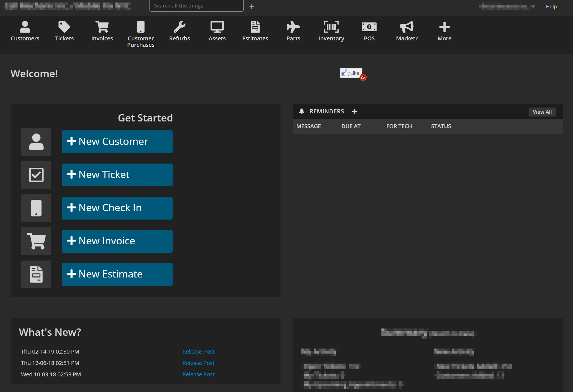This screenshot has width=573, height=392.
Task: Create a New Estimate
Action: pyautogui.click(x=117, y=274)
